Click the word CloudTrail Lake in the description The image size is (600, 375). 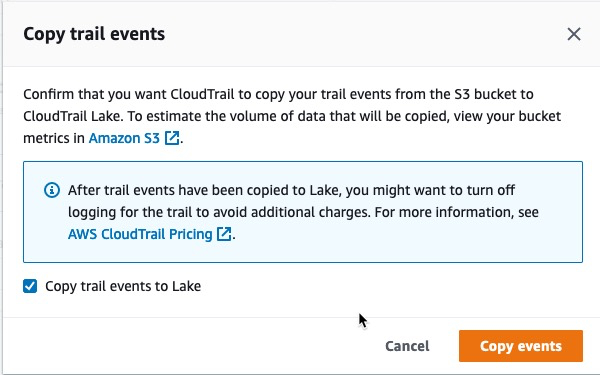point(72,116)
